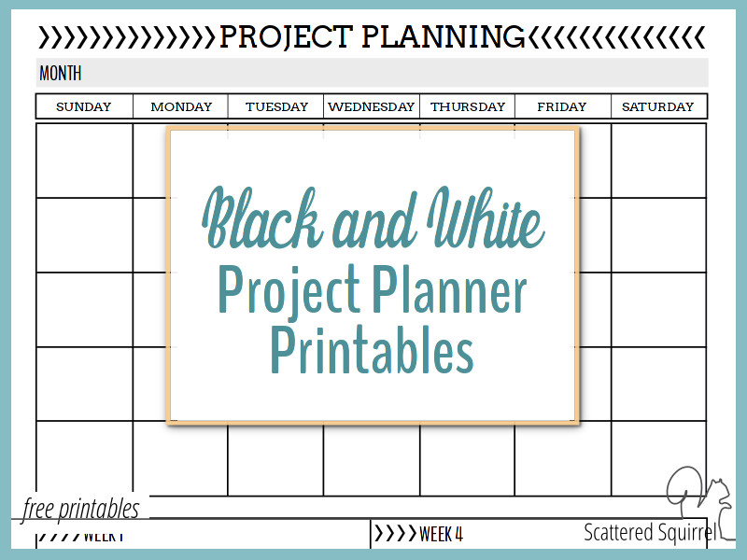Click the first Sunday calendar cell
The image size is (747, 560).
[84, 161]
